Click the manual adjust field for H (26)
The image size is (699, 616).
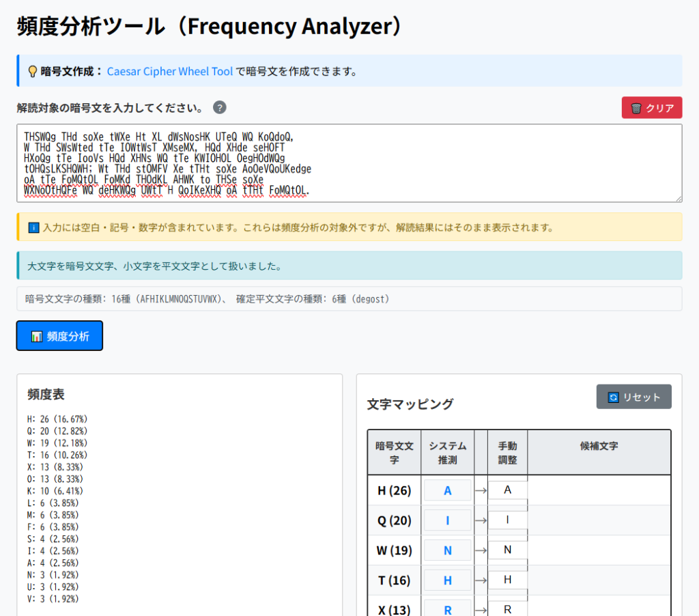click(x=507, y=490)
